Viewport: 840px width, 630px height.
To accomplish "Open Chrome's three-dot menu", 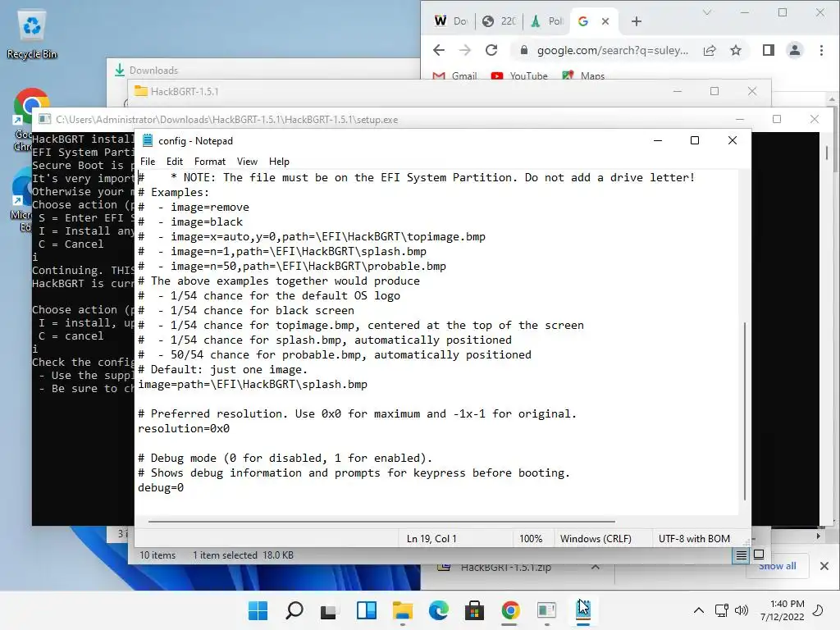I will (x=821, y=50).
